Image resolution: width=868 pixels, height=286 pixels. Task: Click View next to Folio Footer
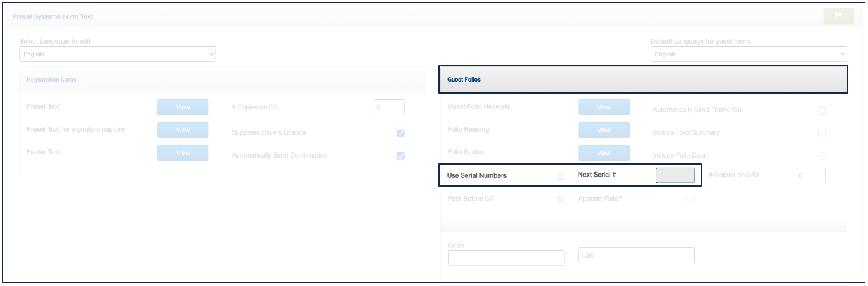pyautogui.click(x=603, y=153)
